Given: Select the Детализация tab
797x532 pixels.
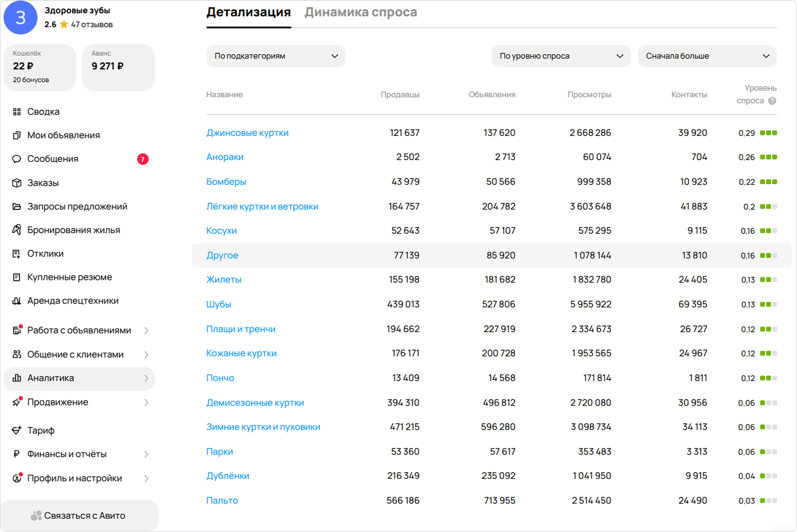Looking at the screenshot, I should (x=248, y=13).
